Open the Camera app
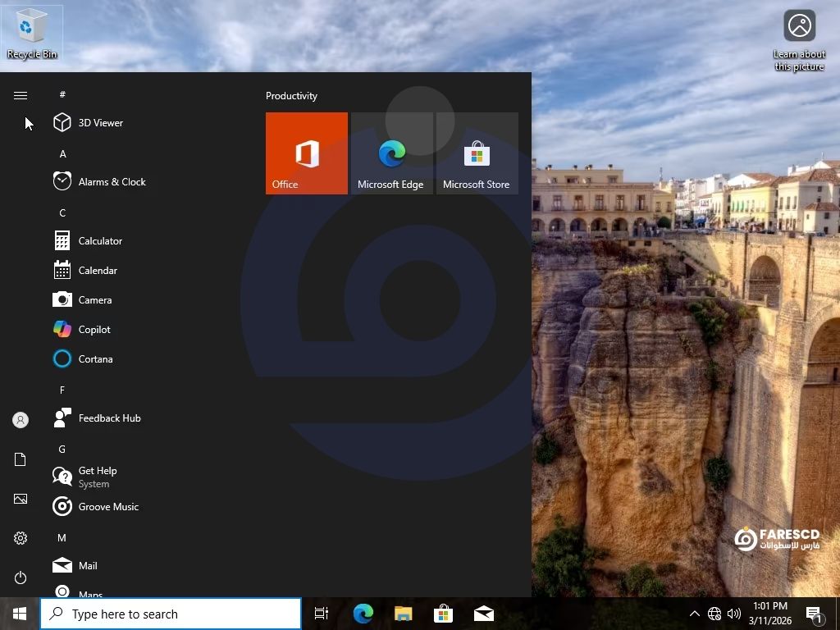Viewport: 840px width, 630px height. click(x=94, y=300)
